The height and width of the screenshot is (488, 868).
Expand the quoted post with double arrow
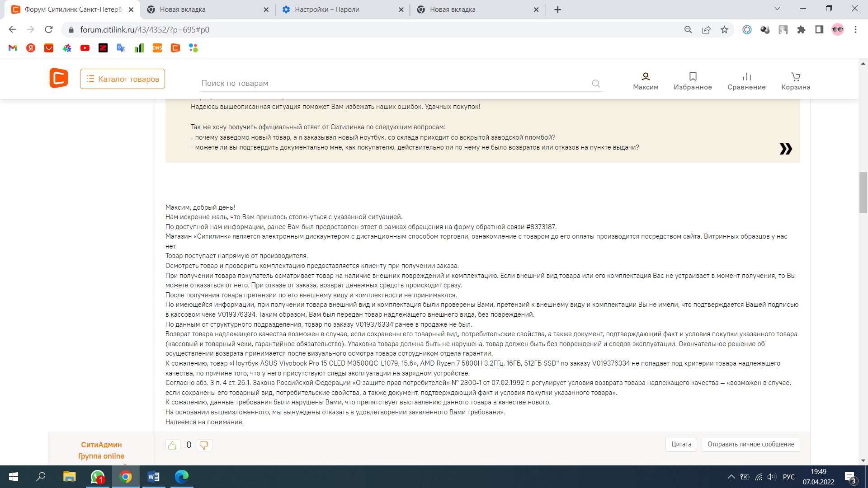[786, 149]
